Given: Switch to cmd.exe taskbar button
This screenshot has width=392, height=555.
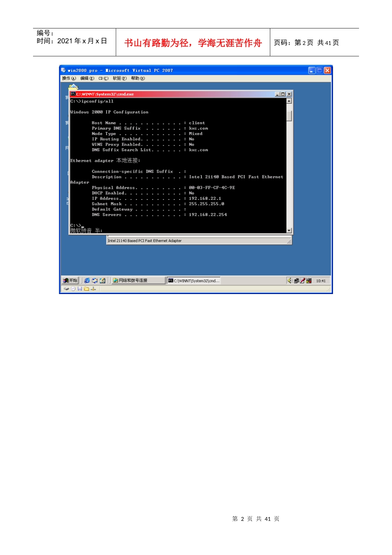Looking at the screenshot, I should pyautogui.click(x=194, y=280).
